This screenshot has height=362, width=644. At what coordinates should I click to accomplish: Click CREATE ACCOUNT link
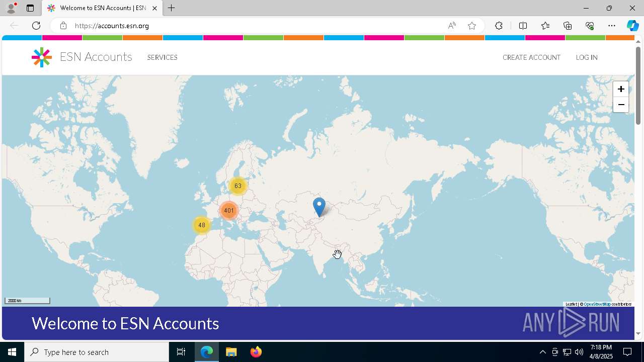click(x=531, y=57)
